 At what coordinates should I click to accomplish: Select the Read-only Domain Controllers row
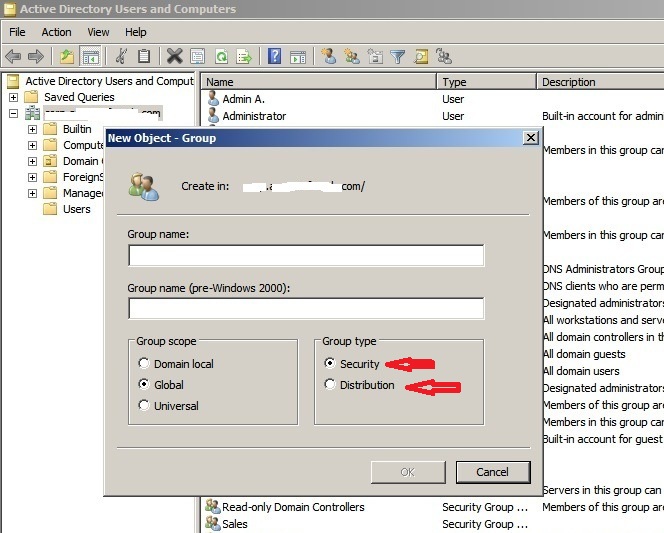pos(432,507)
